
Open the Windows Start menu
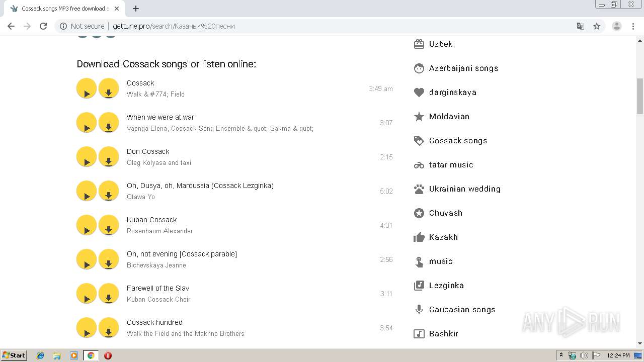tap(14, 355)
